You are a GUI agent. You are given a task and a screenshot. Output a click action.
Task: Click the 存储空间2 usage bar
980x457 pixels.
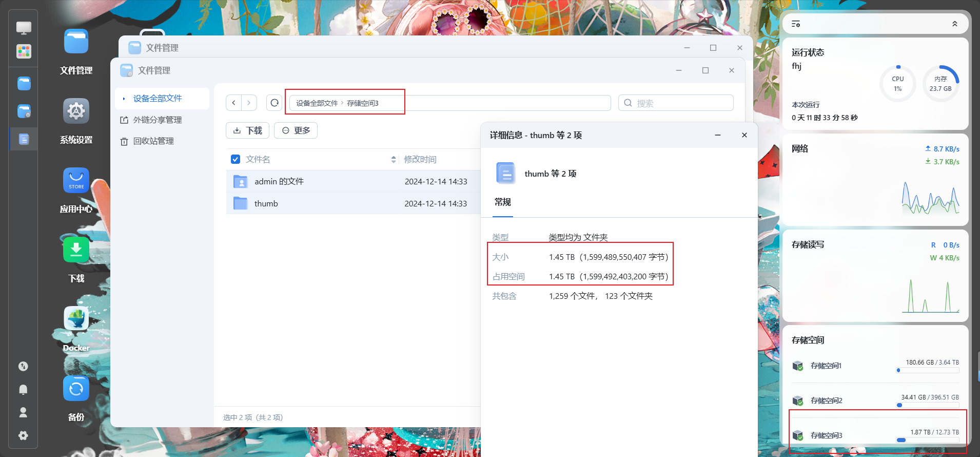[928, 405]
